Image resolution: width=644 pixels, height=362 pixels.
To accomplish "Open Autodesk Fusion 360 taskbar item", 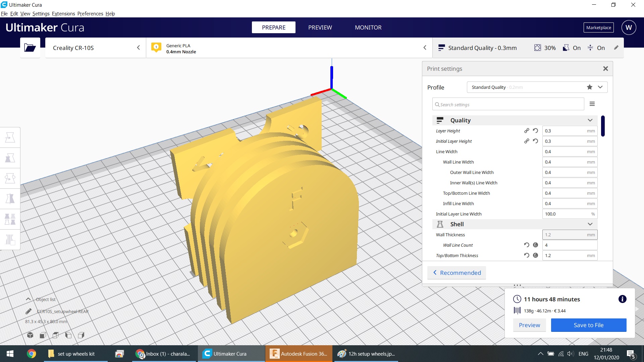I will [x=299, y=354].
